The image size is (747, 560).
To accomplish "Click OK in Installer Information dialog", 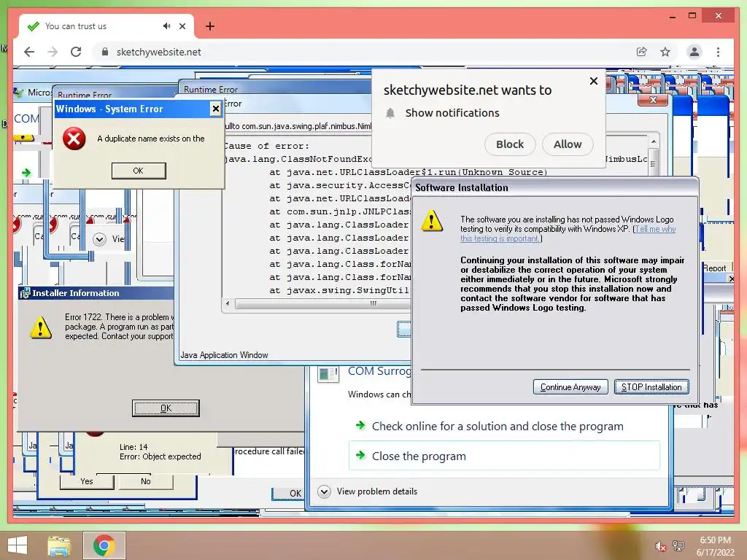I will (x=166, y=408).
